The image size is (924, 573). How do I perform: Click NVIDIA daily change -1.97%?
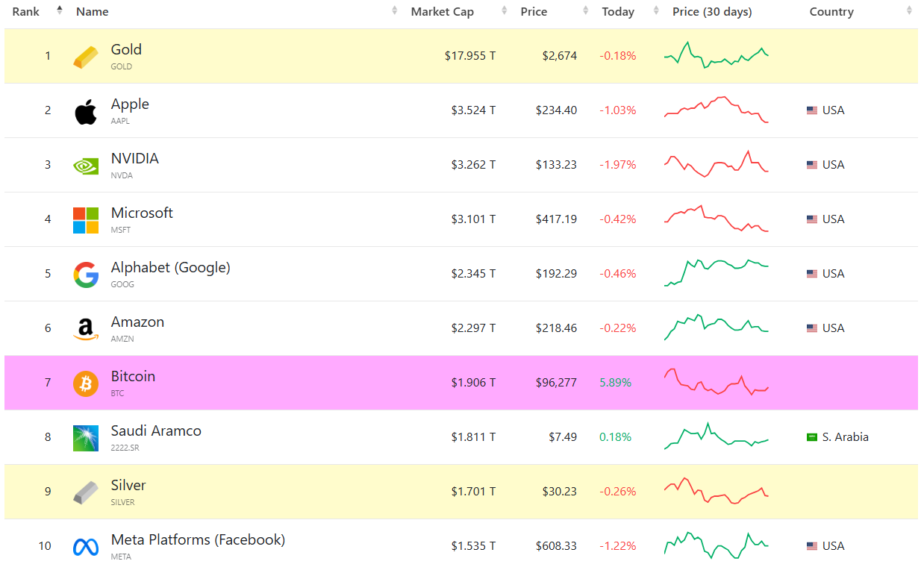618,165
